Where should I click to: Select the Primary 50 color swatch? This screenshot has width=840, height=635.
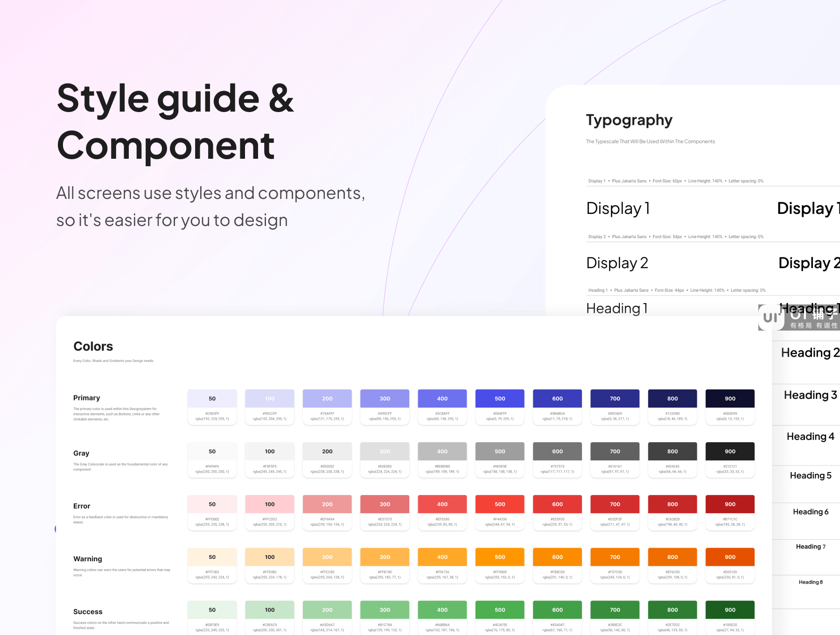pyautogui.click(x=212, y=407)
